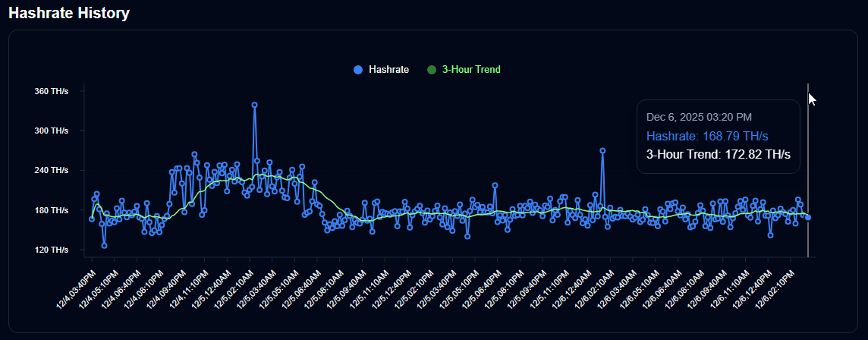This screenshot has width=868, height=340.
Task: Click the Hashrate History heading
Action: pyautogui.click(x=69, y=13)
